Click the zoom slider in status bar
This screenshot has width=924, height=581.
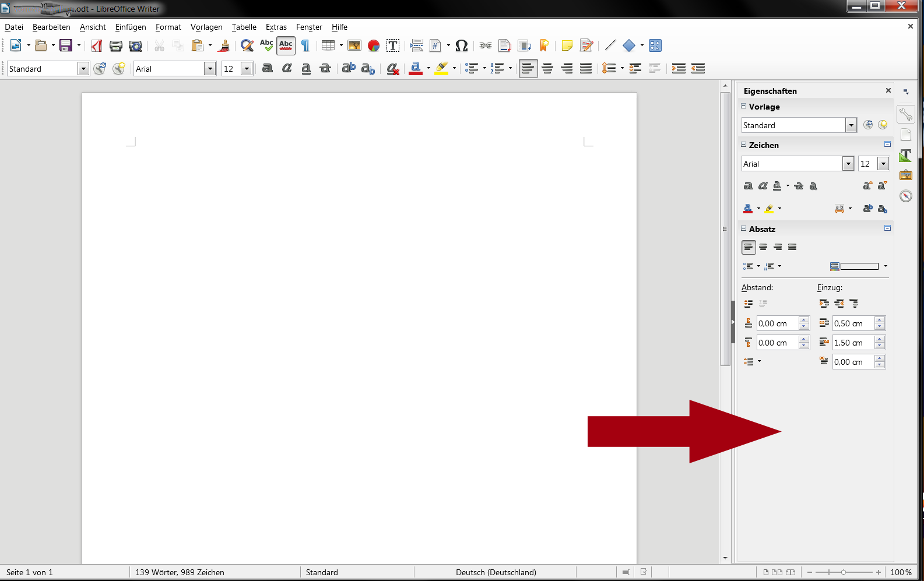843,572
